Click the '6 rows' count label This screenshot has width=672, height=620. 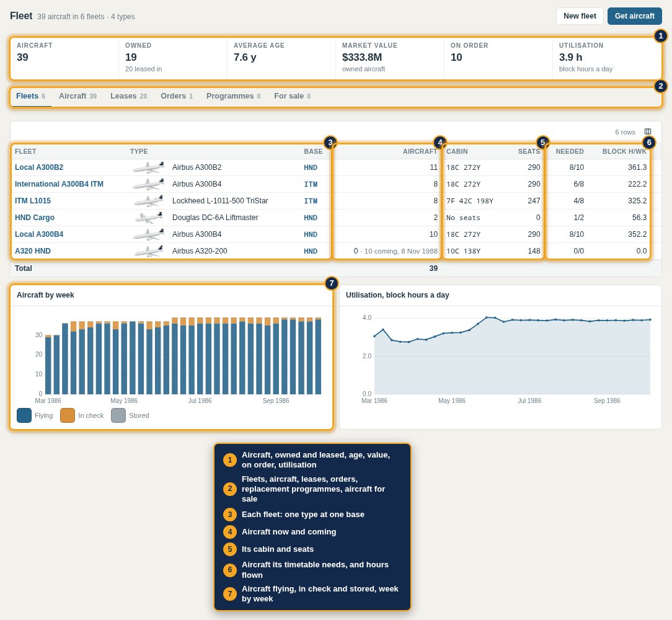(625, 132)
